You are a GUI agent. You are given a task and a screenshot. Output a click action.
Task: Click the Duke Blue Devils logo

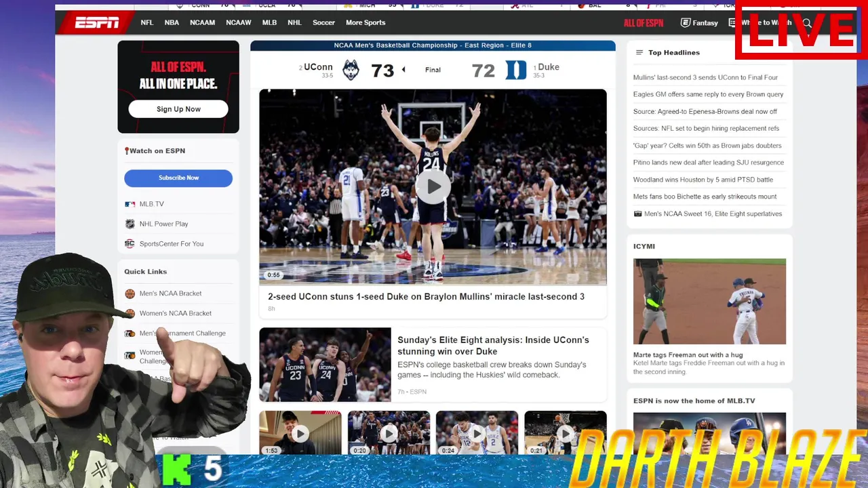pos(516,70)
